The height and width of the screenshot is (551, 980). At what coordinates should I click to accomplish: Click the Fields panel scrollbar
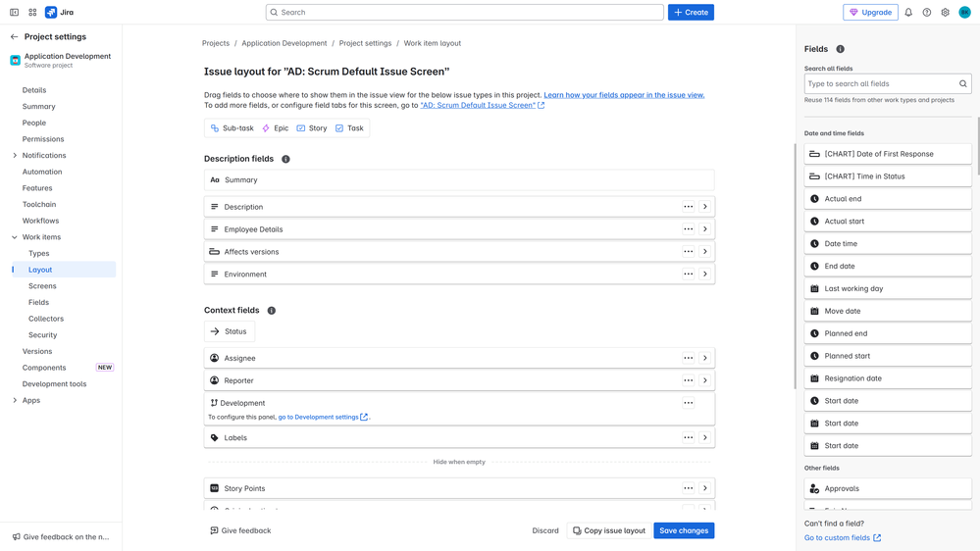977,145
